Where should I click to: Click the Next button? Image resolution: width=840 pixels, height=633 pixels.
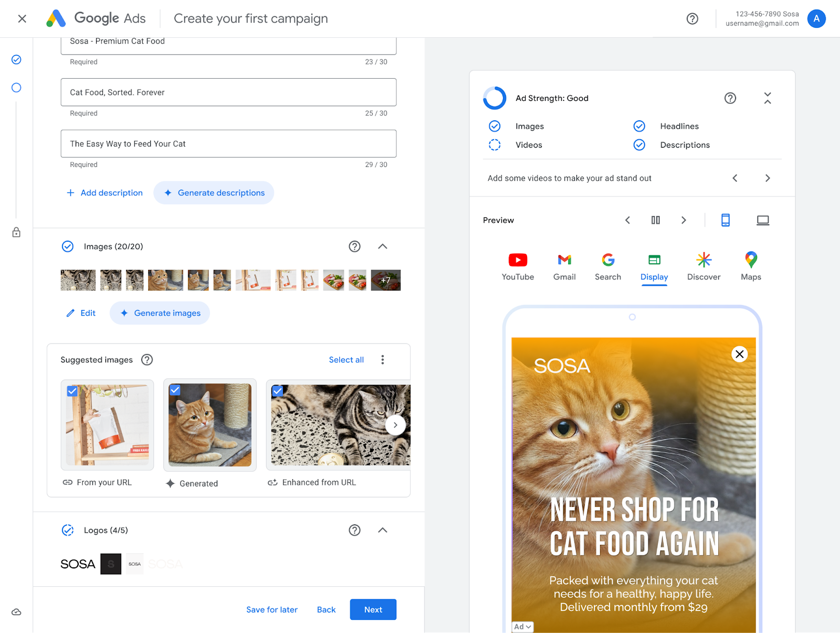coord(373,609)
